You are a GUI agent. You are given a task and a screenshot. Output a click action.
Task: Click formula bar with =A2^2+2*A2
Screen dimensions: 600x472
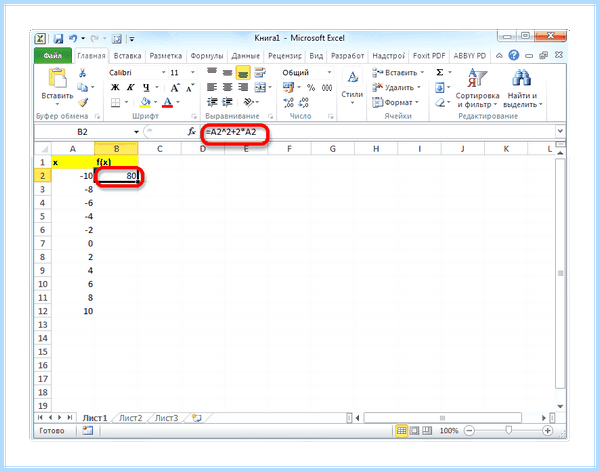tap(379, 132)
